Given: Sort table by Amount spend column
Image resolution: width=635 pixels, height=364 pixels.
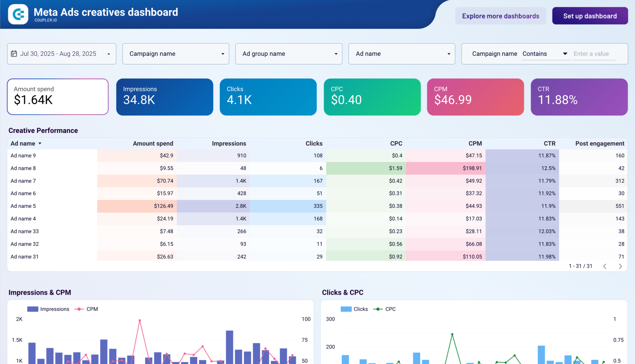Looking at the screenshot, I should [153, 144].
